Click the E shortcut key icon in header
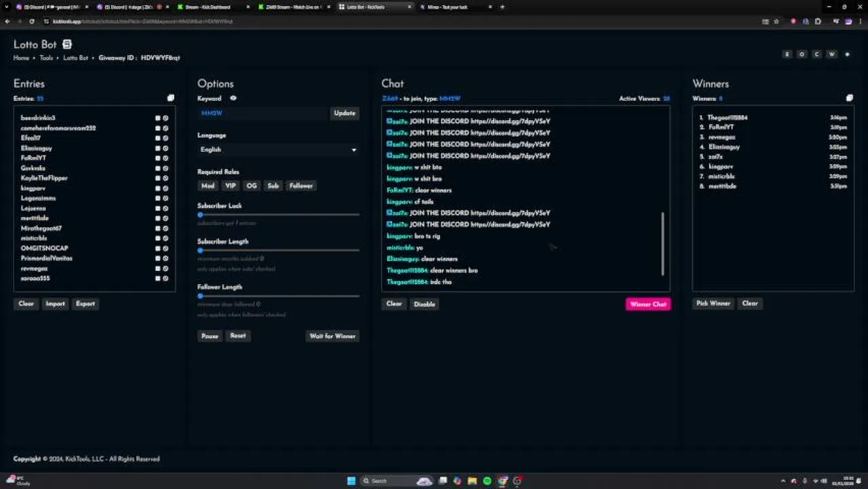Screen dimensions: 868x489 787,54
